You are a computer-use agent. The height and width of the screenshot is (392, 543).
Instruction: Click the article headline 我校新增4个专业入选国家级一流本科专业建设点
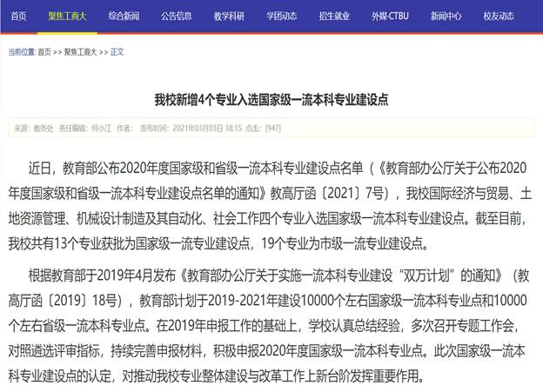click(x=271, y=99)
